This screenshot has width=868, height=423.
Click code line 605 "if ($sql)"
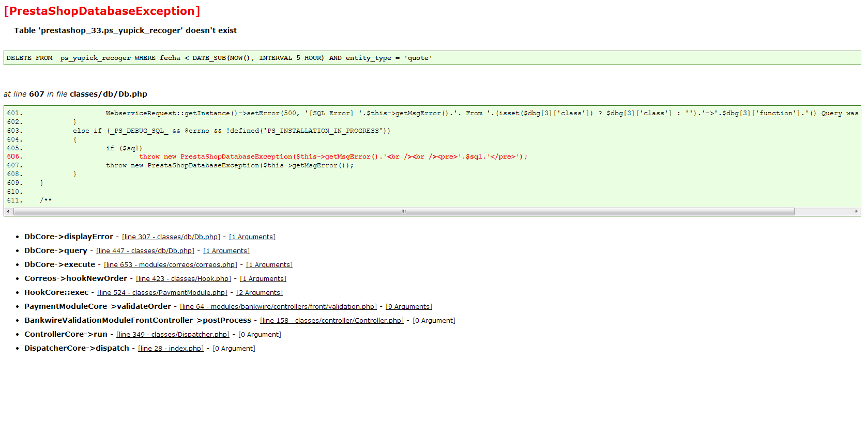(124, 148)
